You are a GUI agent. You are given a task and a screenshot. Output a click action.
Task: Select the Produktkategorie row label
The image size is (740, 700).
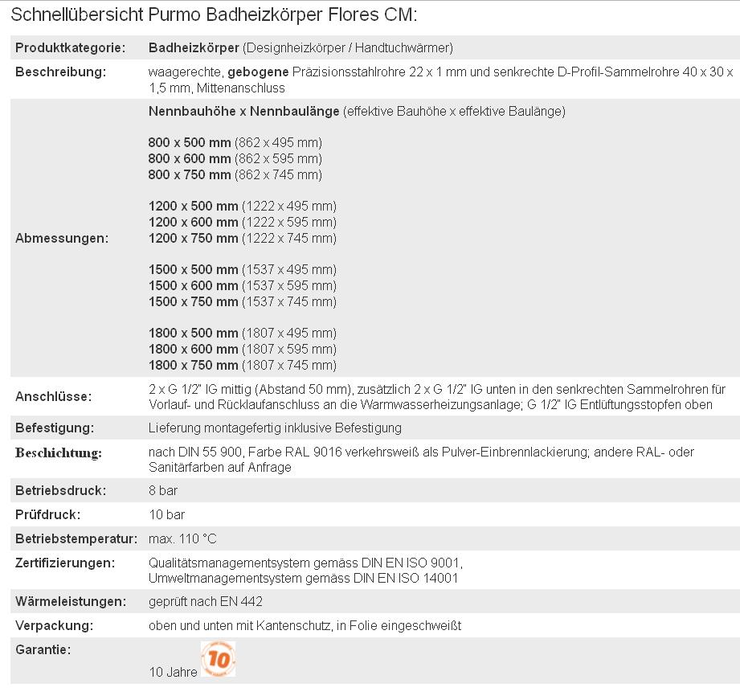pyautogui.click(x=71, y=48)
